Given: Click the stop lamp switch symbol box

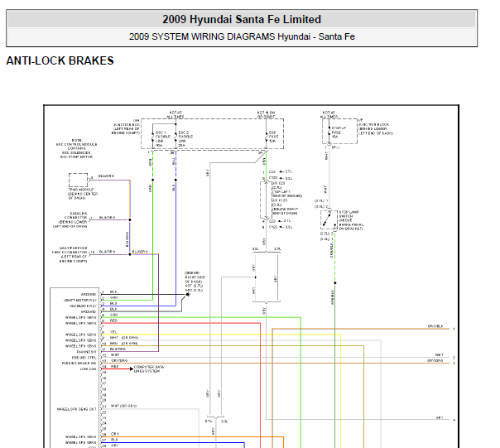Looking at the screenshot, I should [329, 219].
